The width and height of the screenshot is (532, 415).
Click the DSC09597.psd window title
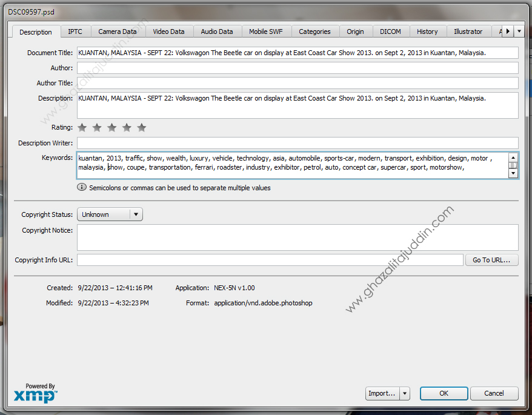pos(32,12)
